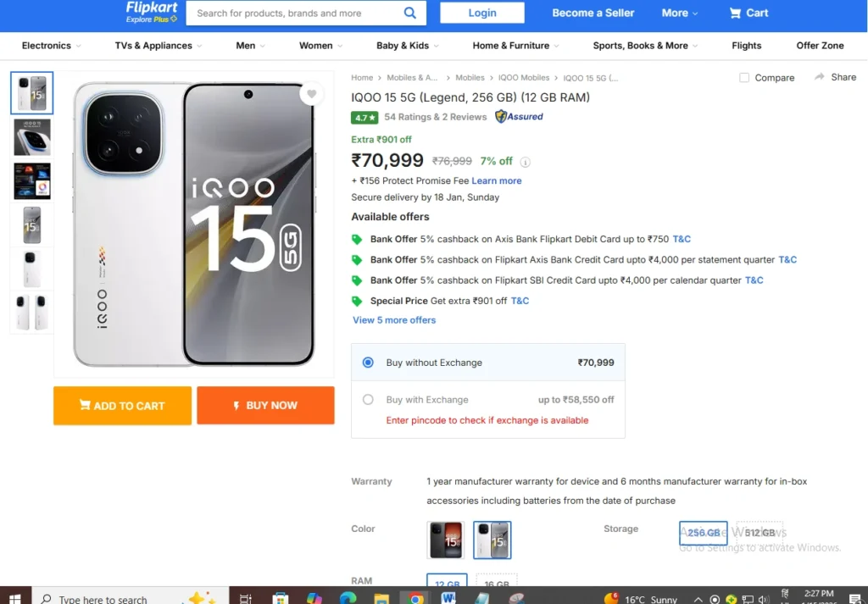Expand the Electronics category menu
The width and height of the screenshot is (868, 604).
[x=52, y=46]
